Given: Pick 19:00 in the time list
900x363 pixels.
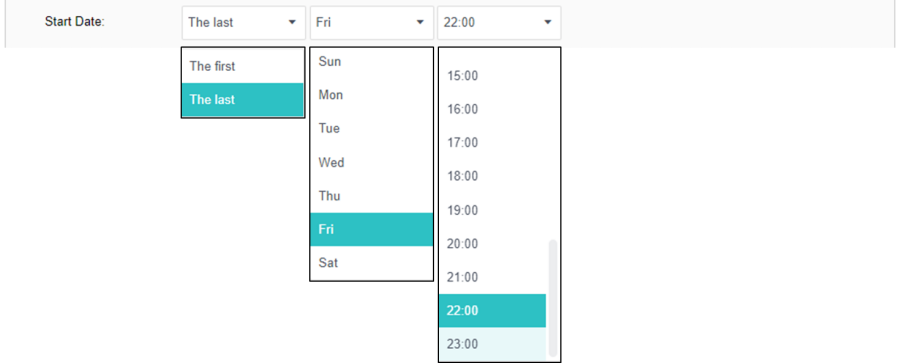Looking at the screenshot, I should click(492, 210).
